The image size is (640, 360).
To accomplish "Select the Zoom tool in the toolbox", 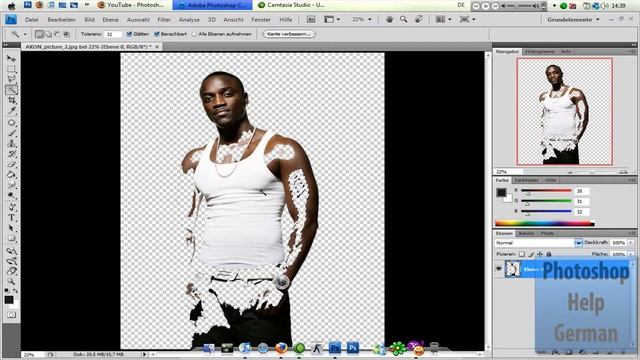I will pyautogui.click(x=11, y=282).
